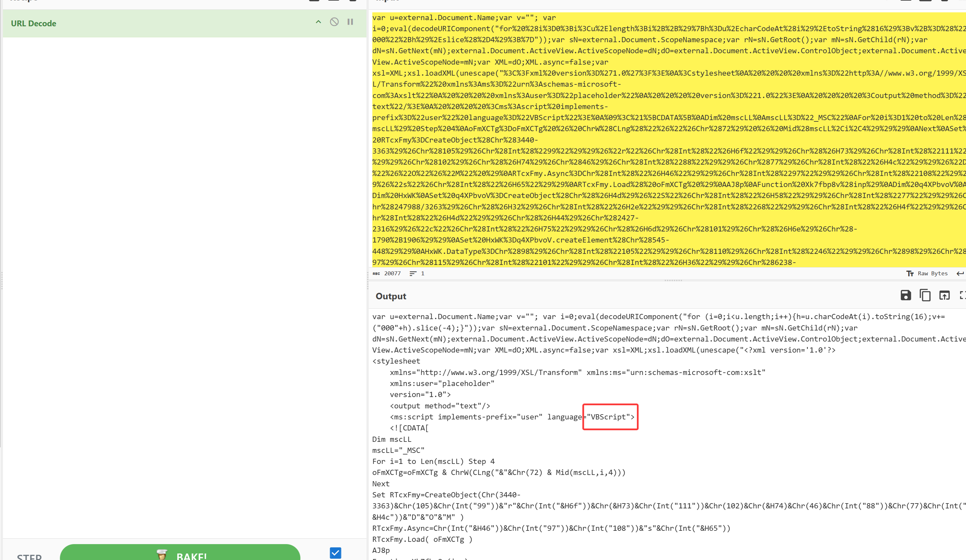The height and width of the screenshot is (560, 966).
Task: Maximise the output pane
Action: click(962, 295)
